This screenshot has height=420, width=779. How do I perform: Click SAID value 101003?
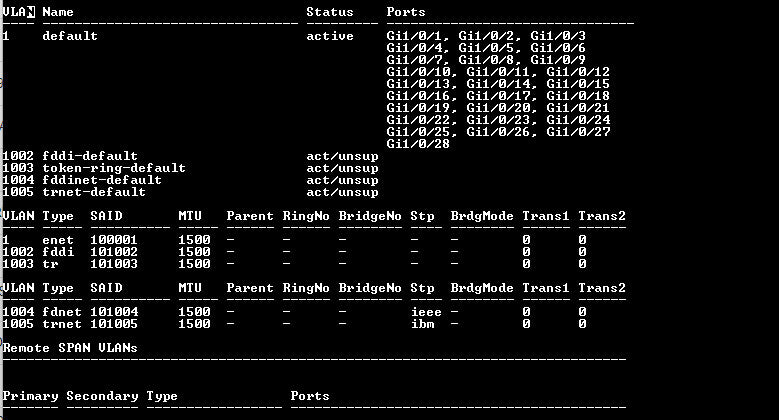point(114,264)
